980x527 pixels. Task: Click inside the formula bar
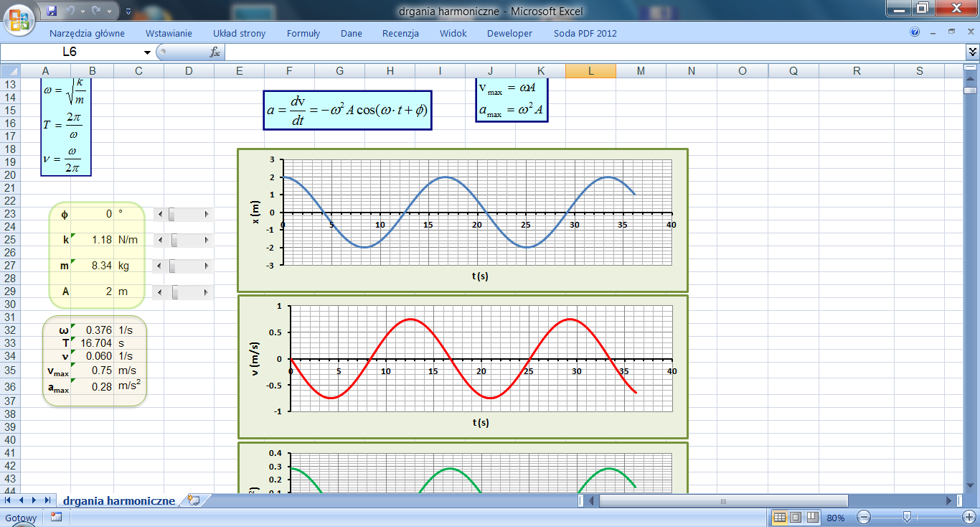tap(595, 52)
